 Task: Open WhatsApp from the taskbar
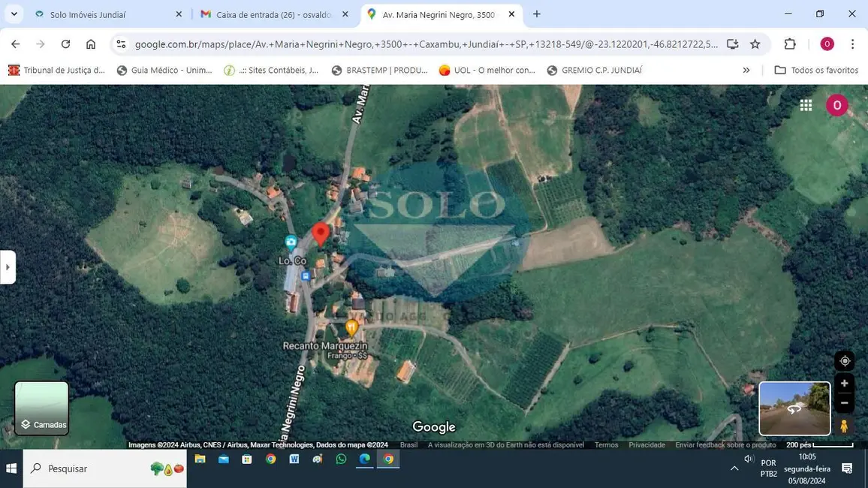click(x=340, y=459)
